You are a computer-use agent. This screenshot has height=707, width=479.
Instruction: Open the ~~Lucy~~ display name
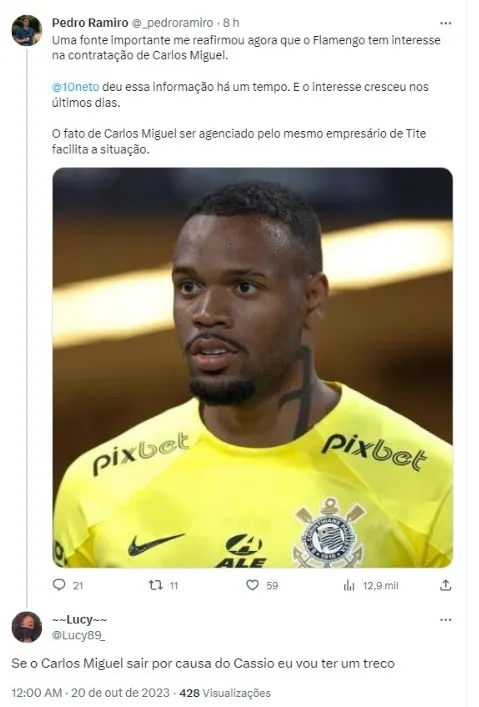pyautogui.click(x=79, y=620)
